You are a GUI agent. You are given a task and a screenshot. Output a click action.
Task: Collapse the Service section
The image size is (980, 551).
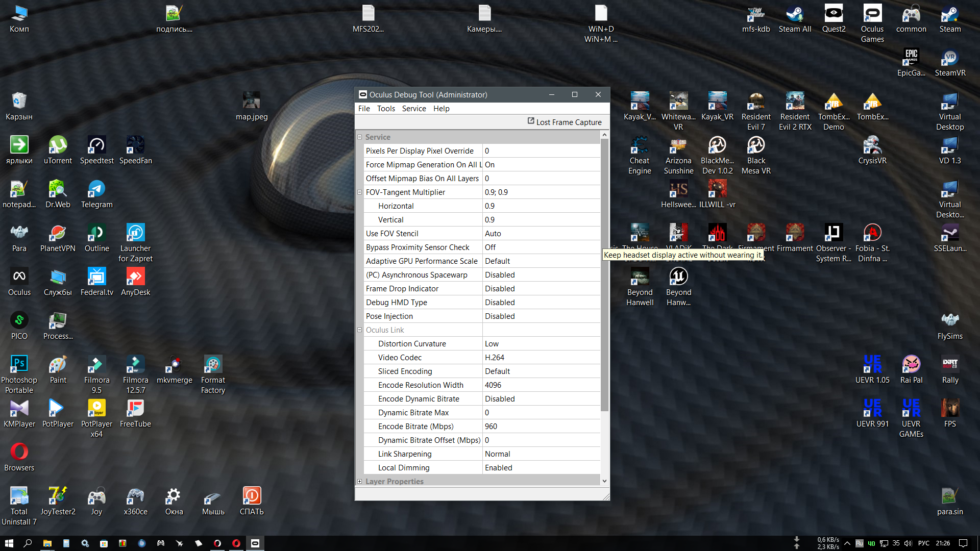pos(359,137)
